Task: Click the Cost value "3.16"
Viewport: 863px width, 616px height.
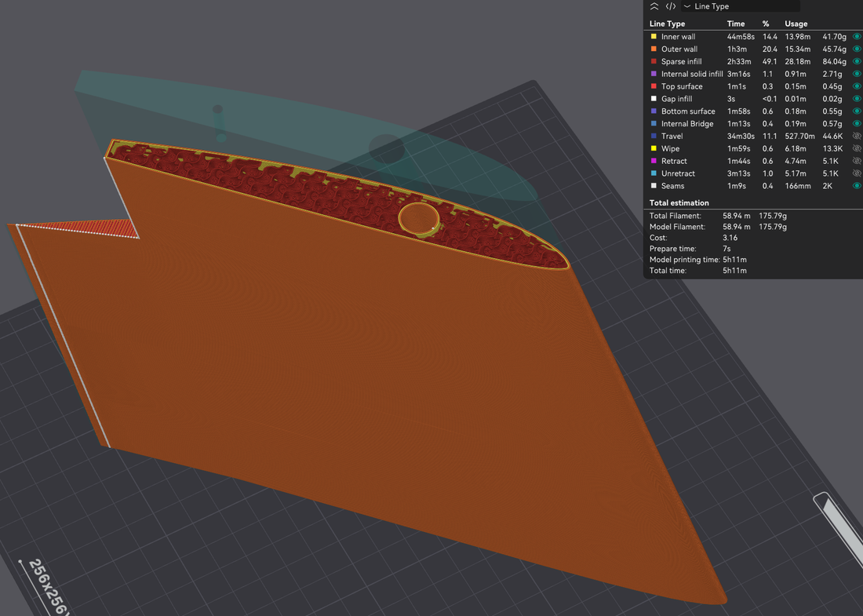Action: tap(730, 238)
